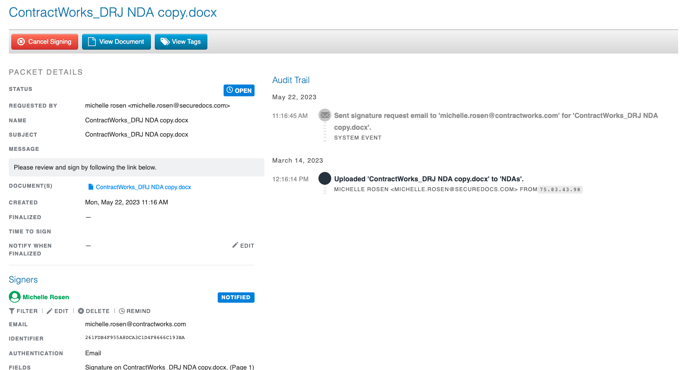The image size is (688, 370).
Task: Delete the signer Michelle Rosen
Action: [x=93, y=311]
